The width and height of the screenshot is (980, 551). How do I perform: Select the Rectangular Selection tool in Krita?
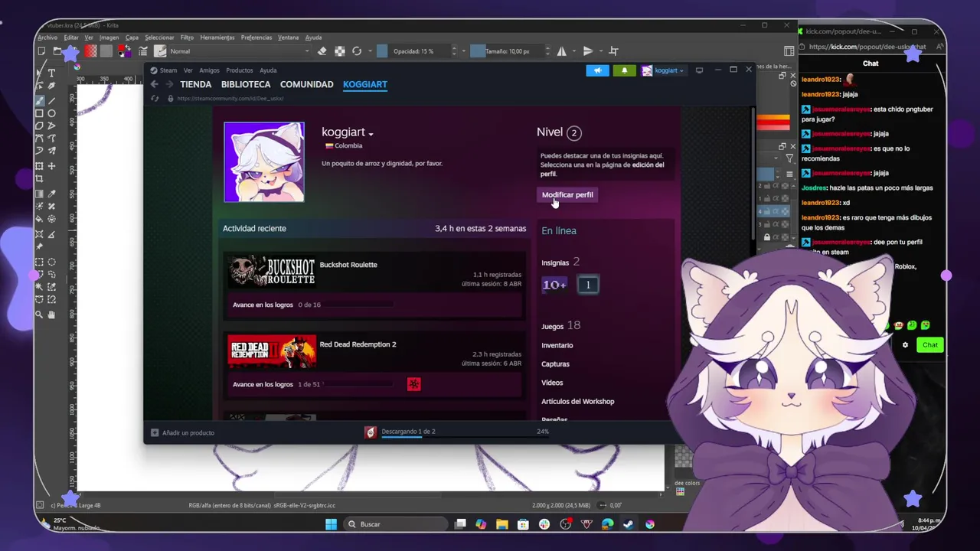(39, 262)
